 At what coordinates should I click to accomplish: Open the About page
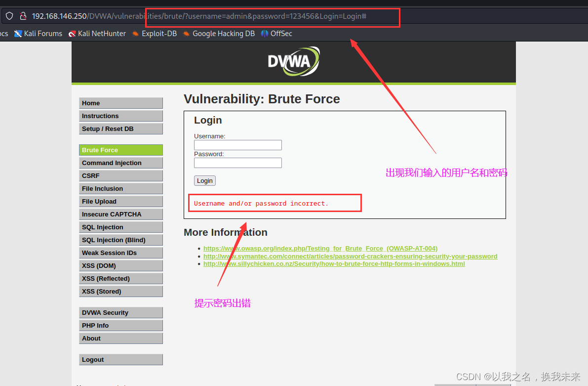[121, 339]
